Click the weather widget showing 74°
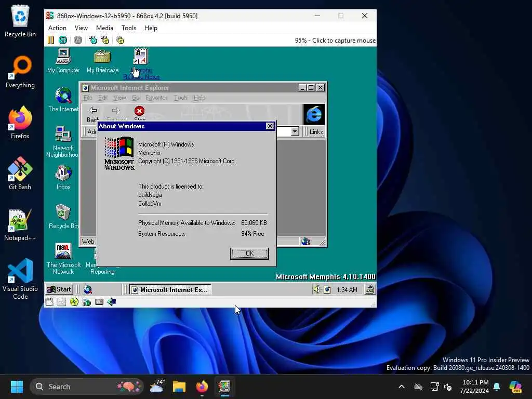Screen dimensions: 532x399 pyautogui.click(x=157, y=387)
